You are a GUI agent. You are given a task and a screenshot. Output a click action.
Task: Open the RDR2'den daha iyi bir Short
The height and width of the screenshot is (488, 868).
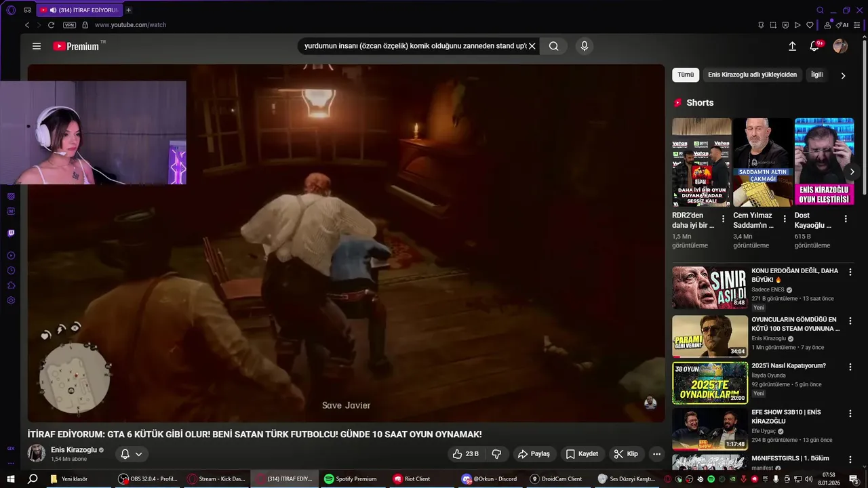click(702, 163)
